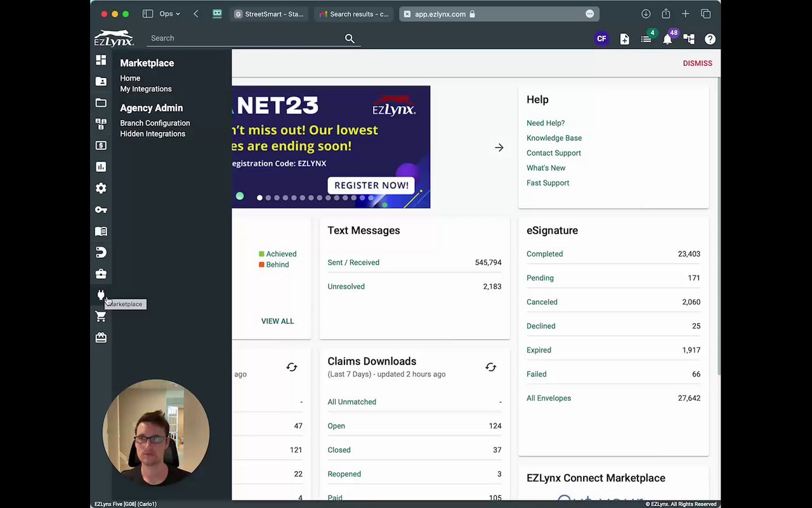Open the folder icon in sidebar
This screenshot has height=508, width=812.
coord(101,103)
